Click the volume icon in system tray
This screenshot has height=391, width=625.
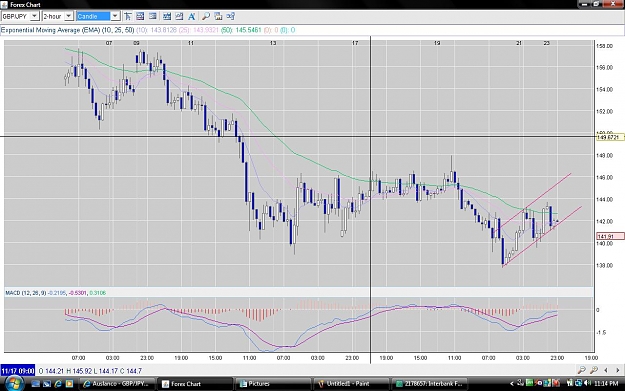coord(588,383)
